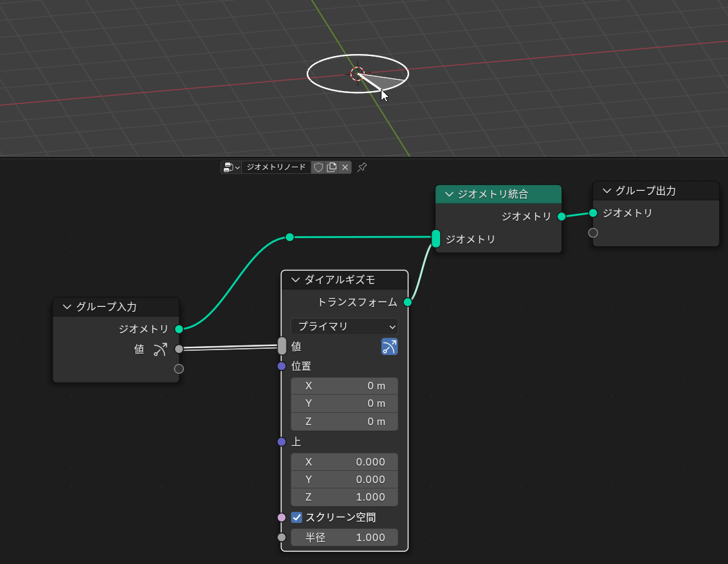Click the shield icon to add fake user
Viewport: 728px width, 564px height.
point(317,167)
